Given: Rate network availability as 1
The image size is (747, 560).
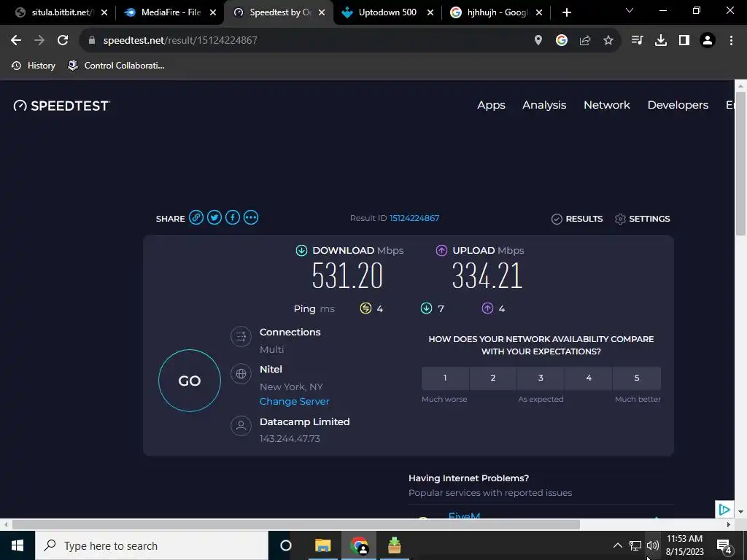Looking at the screenshot, I should coord(445,378).
